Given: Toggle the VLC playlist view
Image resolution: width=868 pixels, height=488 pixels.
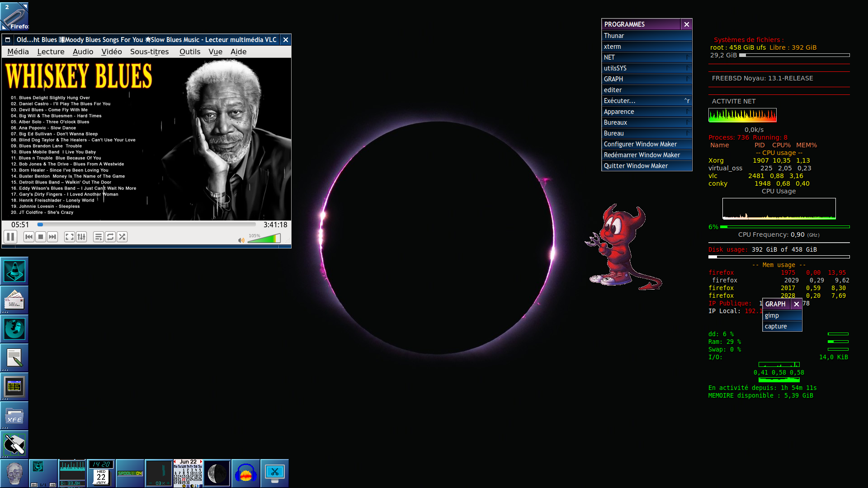Looking at the screenshot, I should [99, 237].
